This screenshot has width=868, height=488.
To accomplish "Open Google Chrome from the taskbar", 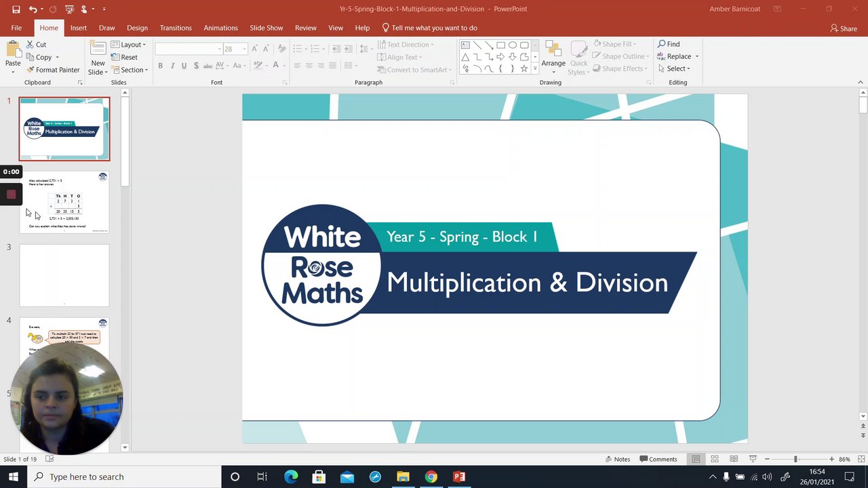I will coord(431,476).
